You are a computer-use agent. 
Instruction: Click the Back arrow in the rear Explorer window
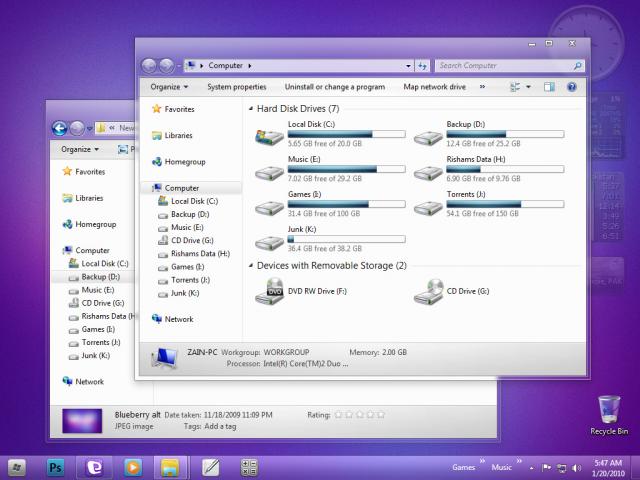60,128
